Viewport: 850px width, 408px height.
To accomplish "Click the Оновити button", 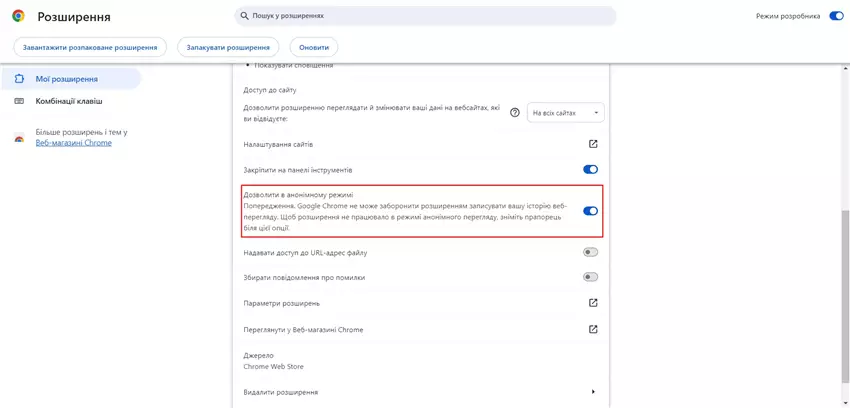I will tap(314, 48).
